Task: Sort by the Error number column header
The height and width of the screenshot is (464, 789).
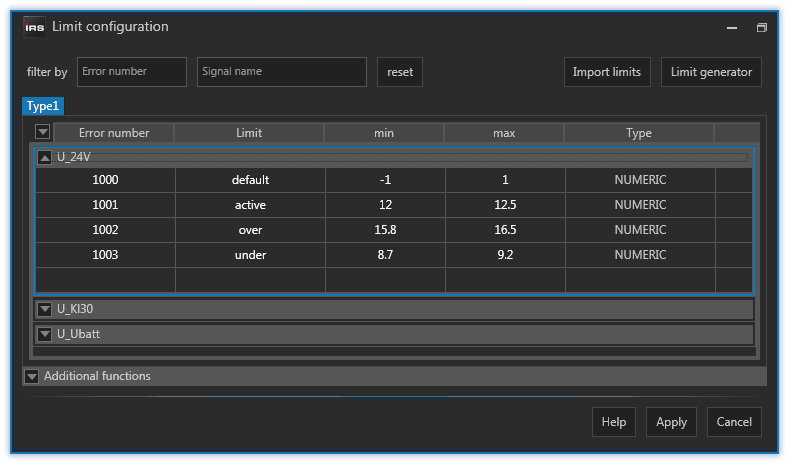Action: [114, 133]
